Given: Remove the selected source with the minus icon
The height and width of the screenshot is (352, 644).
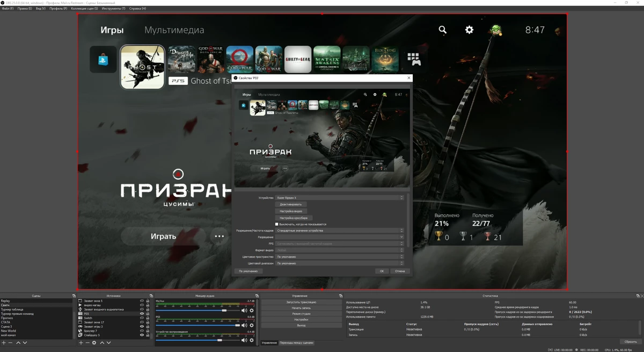Looking at the screenshot, I should click(87, 342).
